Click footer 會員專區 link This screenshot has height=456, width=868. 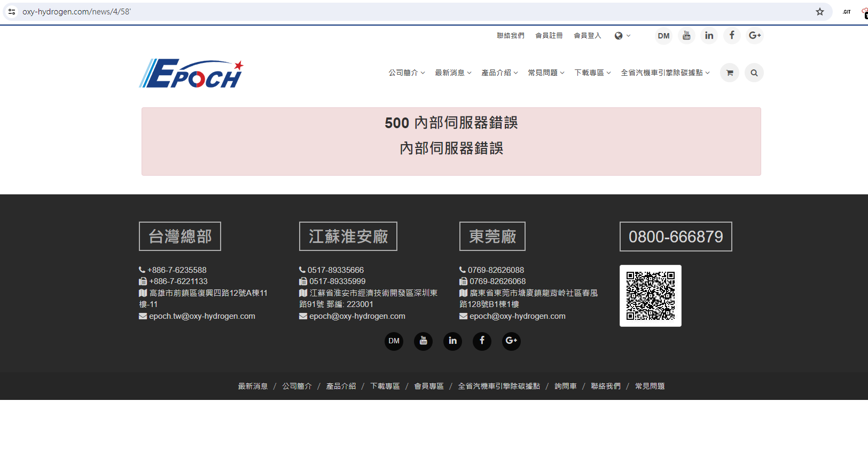click(x=429, y=386)
